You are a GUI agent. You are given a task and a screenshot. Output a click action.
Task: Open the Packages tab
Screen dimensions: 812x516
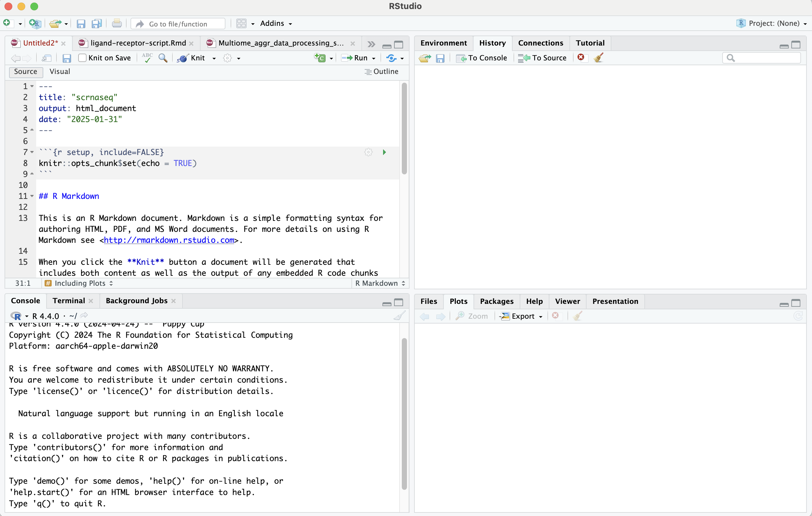(x=497, y=301)
